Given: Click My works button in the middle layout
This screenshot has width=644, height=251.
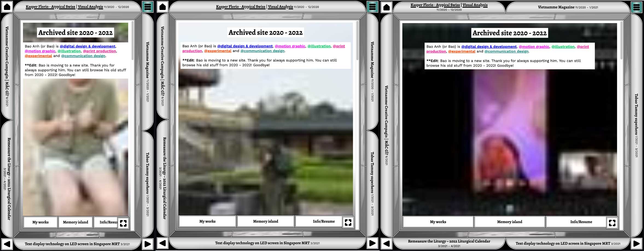Looking at the screenshot, I should (x=207, y=221).
